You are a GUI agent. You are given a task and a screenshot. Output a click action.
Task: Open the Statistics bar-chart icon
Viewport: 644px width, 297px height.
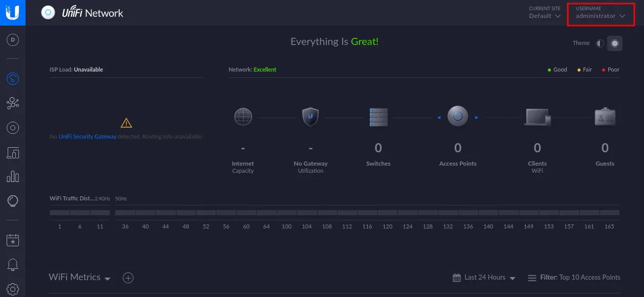[x=12, y=176]
